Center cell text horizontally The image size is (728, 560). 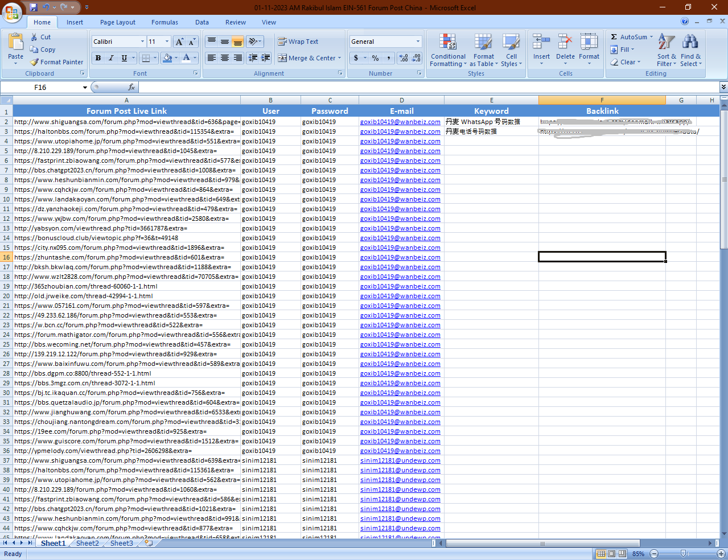coord(225,58)
